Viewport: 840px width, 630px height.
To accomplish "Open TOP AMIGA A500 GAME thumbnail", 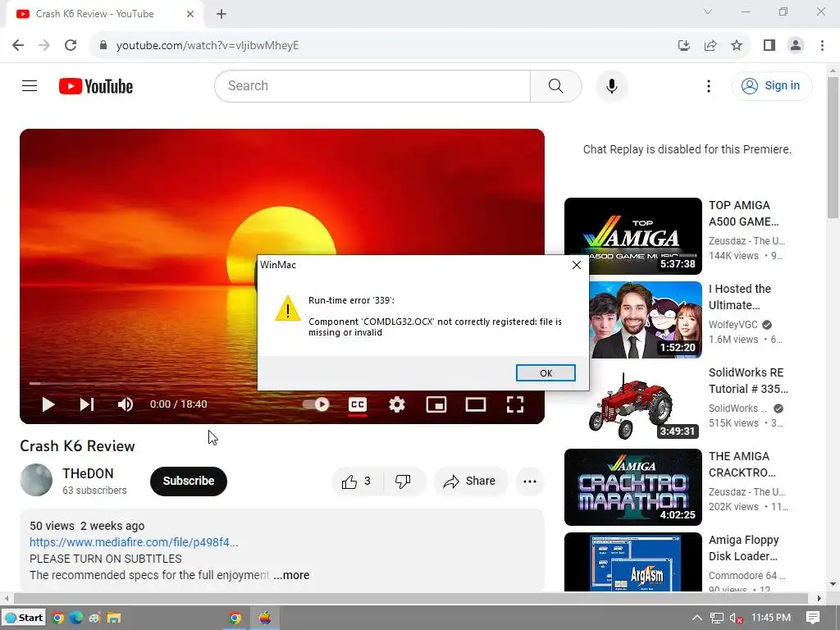I will click(x=632, y=235).
